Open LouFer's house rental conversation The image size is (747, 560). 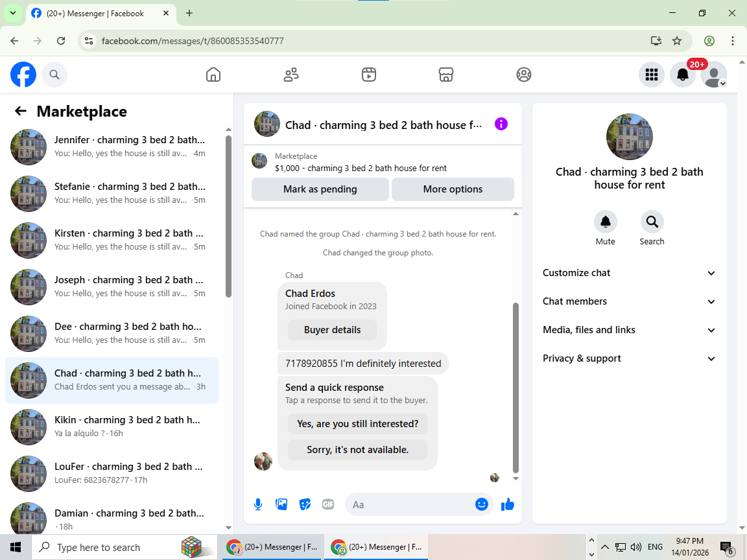point(112,473)
